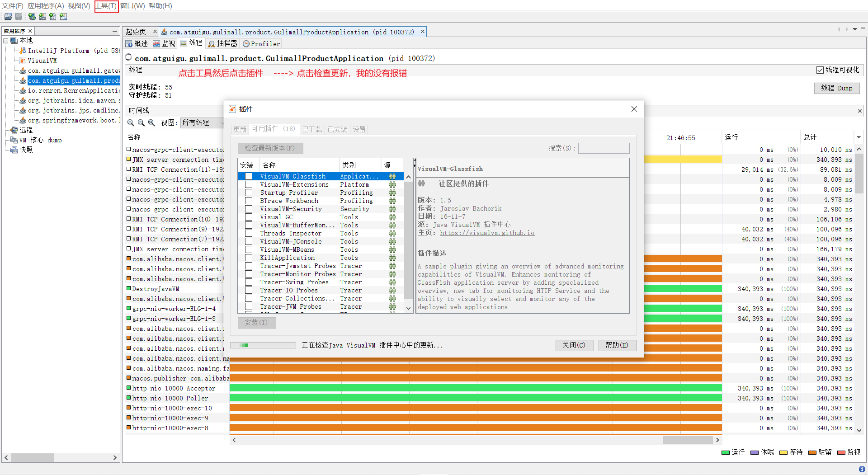Click the timeline horizontal scrollbar thumb

pos(688,440)
